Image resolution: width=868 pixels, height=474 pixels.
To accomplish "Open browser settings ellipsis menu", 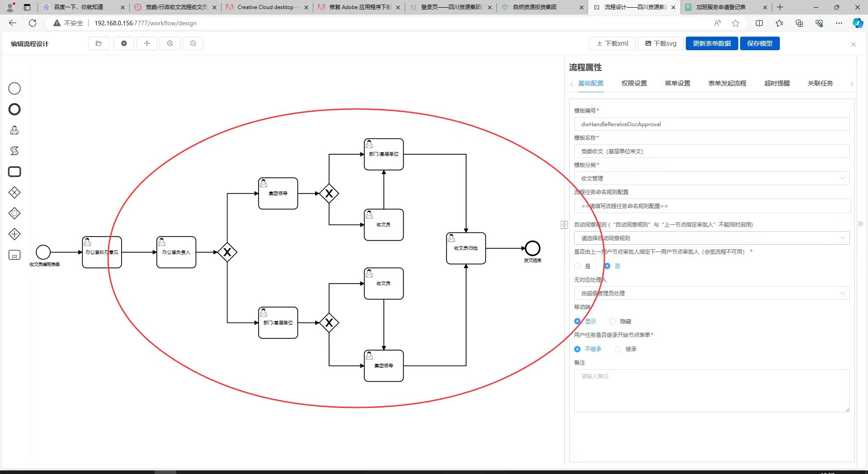I will coord(839,23).
